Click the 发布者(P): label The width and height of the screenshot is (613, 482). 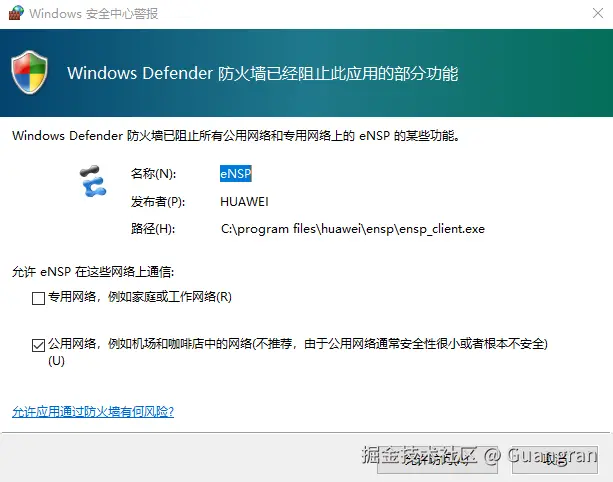point(158,202)
